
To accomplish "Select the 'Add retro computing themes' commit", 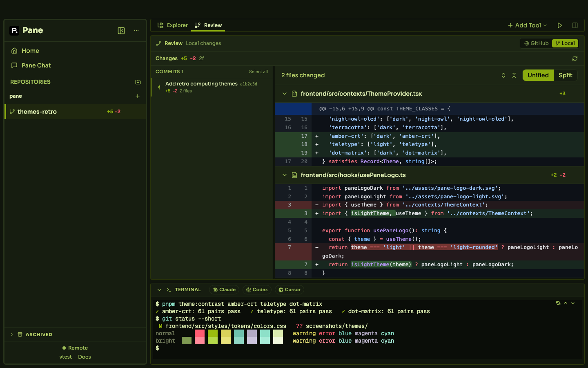I will pyautogui.click(x=212, y=87).
